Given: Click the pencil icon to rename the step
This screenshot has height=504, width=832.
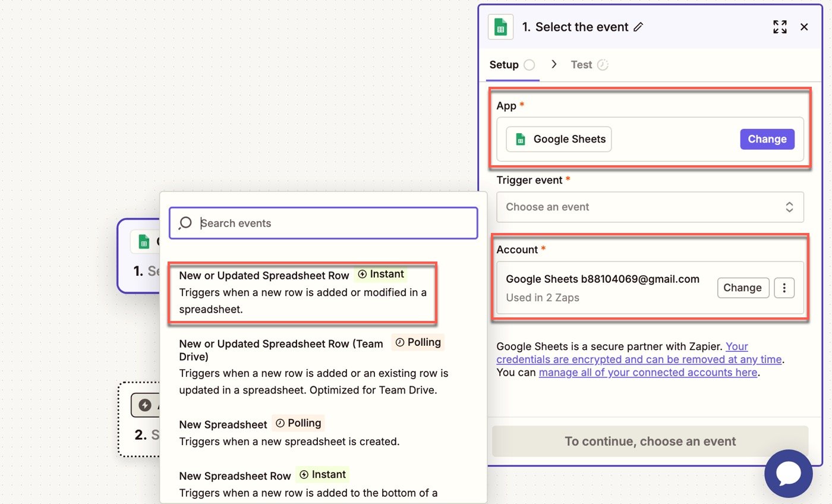Looking at the screenshot, I should [x=639, y=27].
